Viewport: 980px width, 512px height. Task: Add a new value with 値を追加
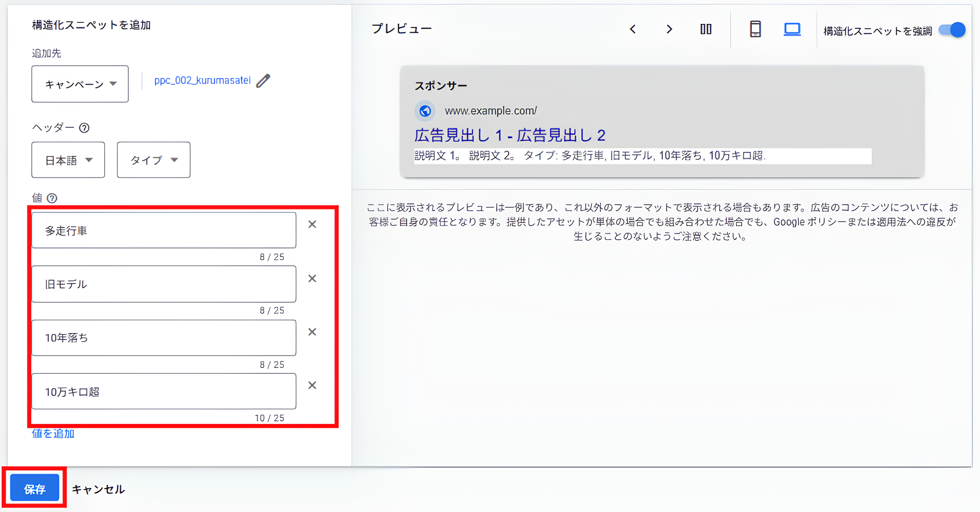53,433
